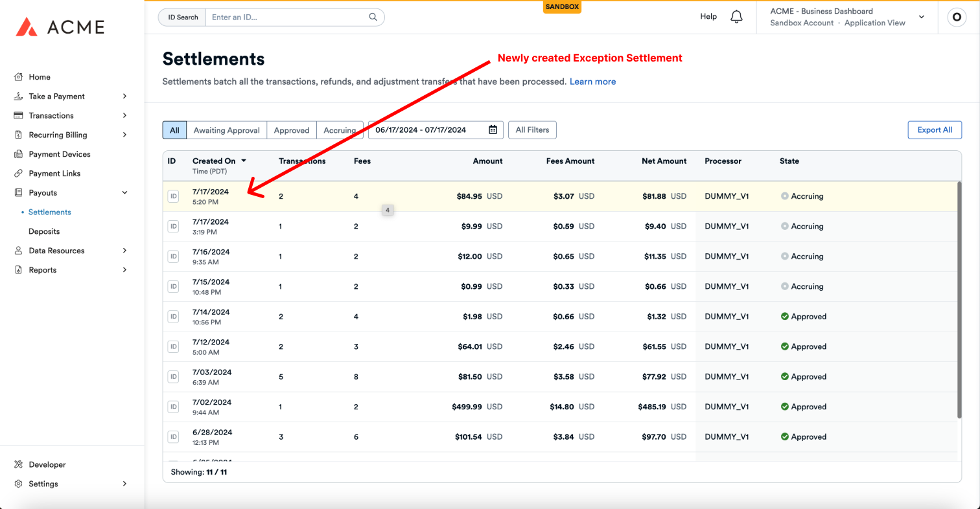Expand the Transactions submenu chevron
The height and width of the screenshot is (509, 980).
click(x=124, y=116)
